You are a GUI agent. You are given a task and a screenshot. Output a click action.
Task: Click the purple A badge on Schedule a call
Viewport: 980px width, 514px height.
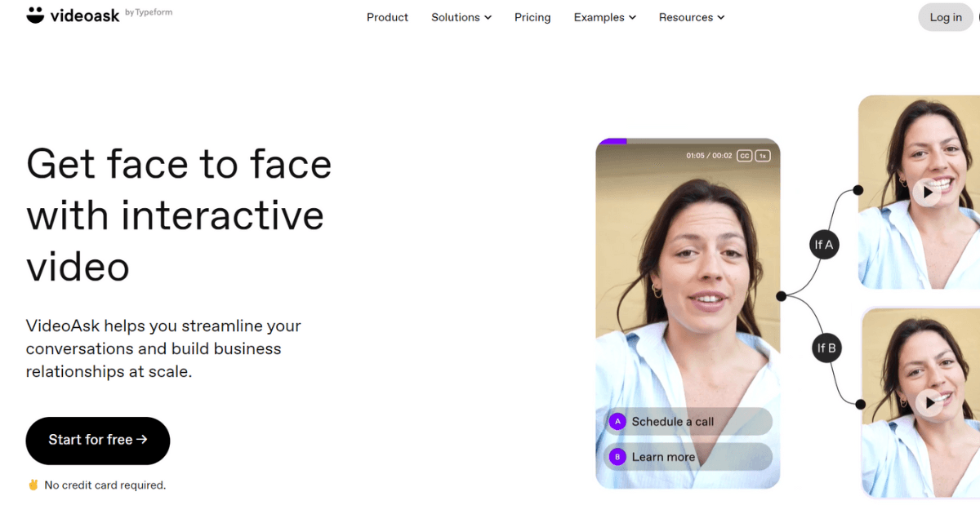(617, 422)
